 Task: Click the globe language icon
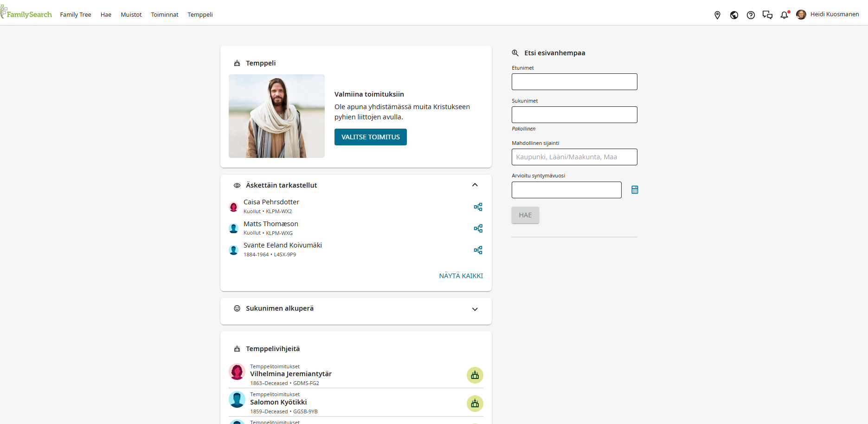734,15
